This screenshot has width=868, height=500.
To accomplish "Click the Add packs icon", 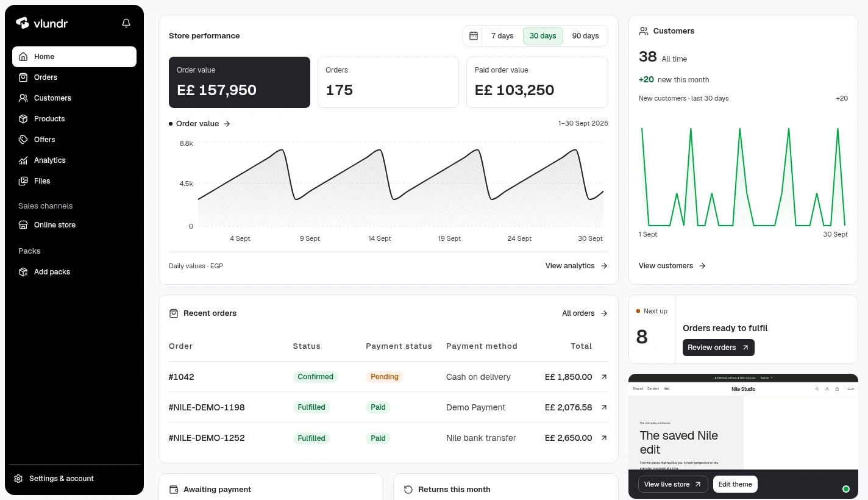I will (x=23, y=272).
